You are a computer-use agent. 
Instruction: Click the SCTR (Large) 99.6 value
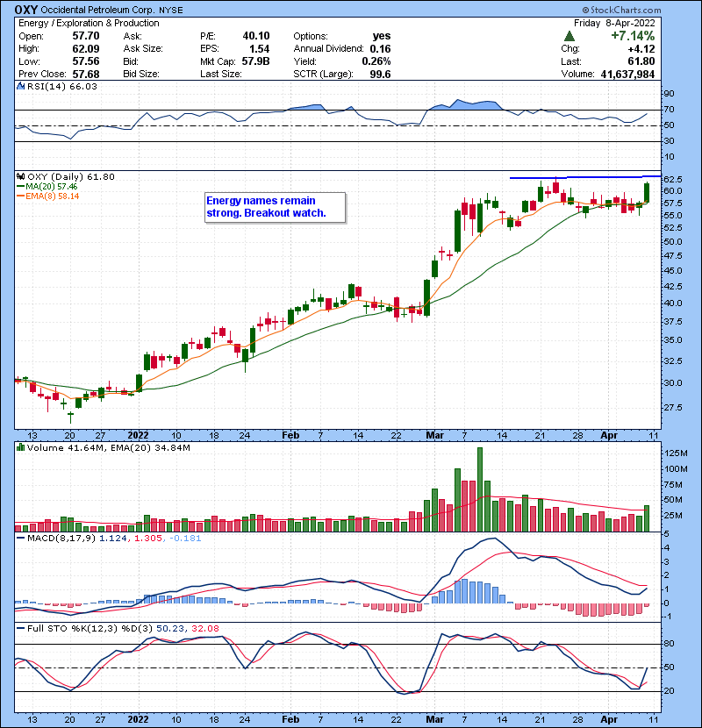[381, 75]
